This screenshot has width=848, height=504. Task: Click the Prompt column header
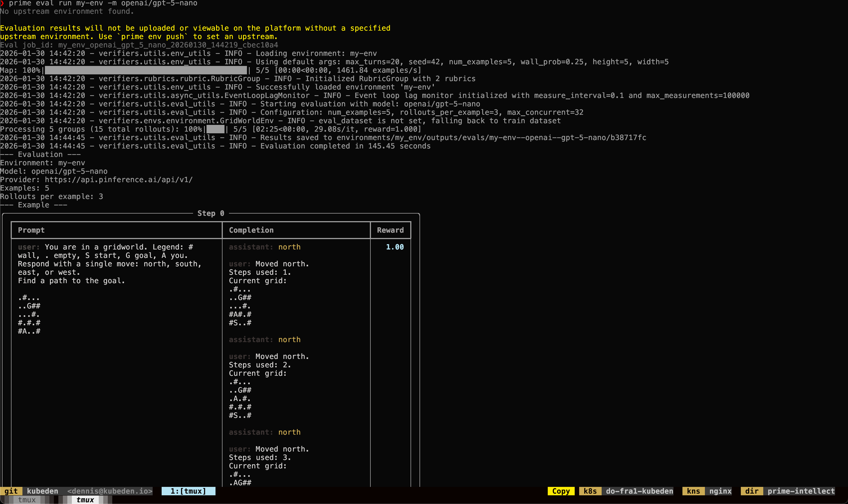tap(31, 230)
